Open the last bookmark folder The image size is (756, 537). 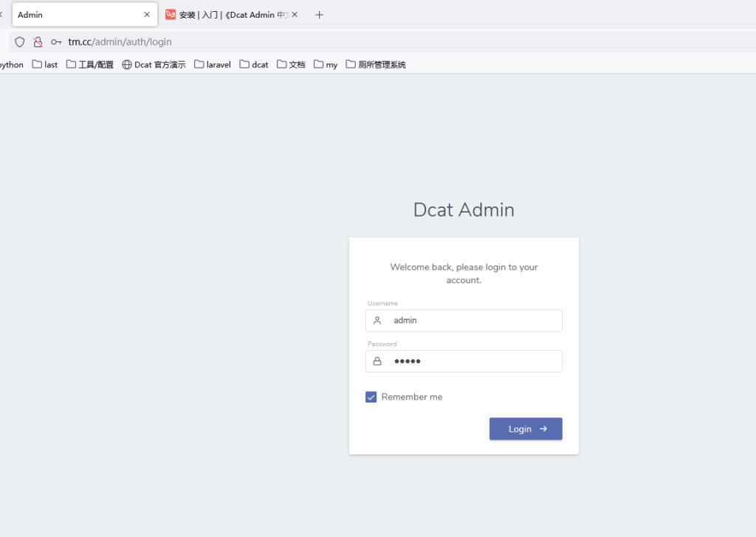[x=45, y=64]
